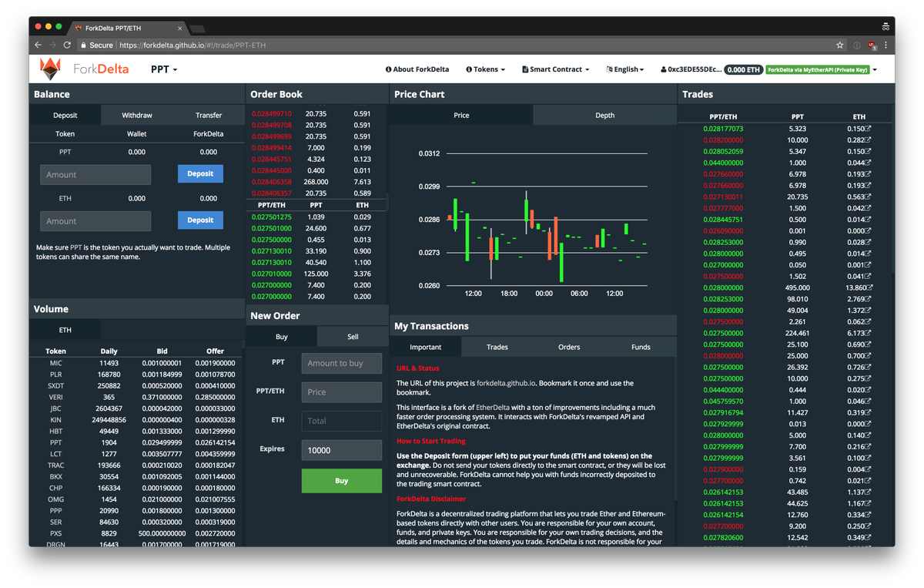Open transaction link for the 224.461 PPT trade
Image resolution: width=924 pixels, height=588 pixels.
(x=869, y=333)
